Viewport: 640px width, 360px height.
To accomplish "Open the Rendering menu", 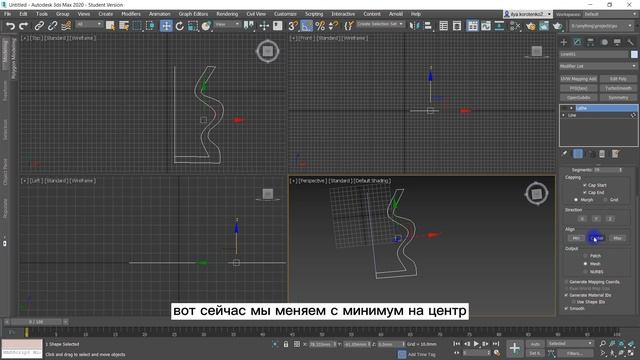I will (227, 14).
